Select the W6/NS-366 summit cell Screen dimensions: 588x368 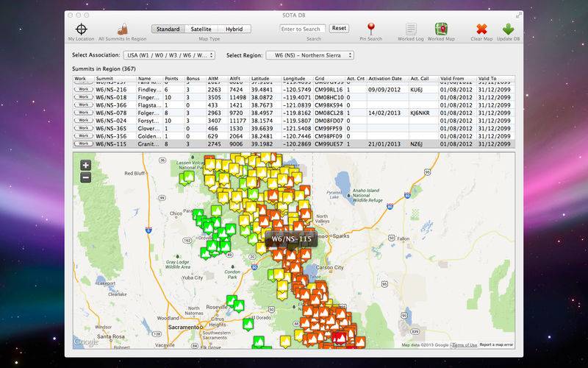[x=111, y=105]
